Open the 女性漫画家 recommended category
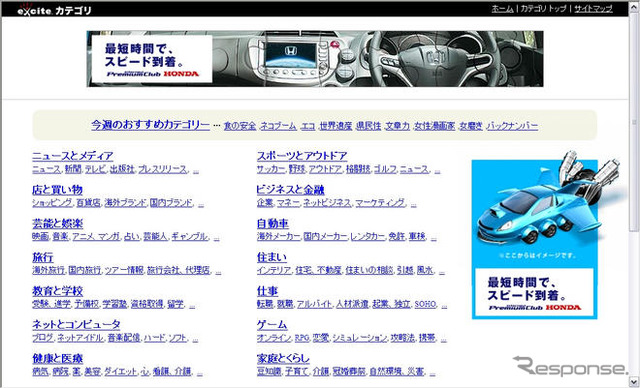This screenshot has width=640, height=388. click(435, 126)
